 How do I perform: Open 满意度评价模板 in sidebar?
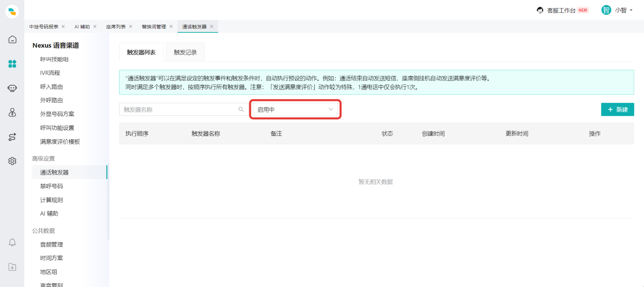pos(60,142)
